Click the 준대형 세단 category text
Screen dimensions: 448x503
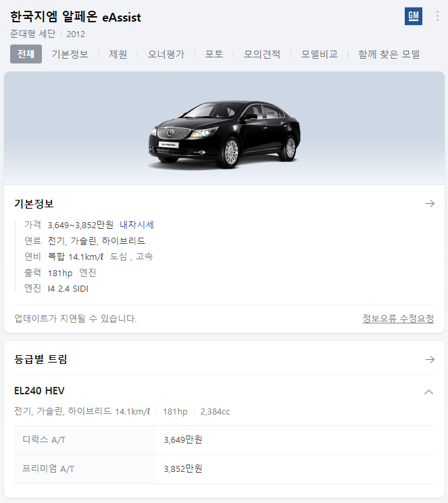click(x=32, y=34)
